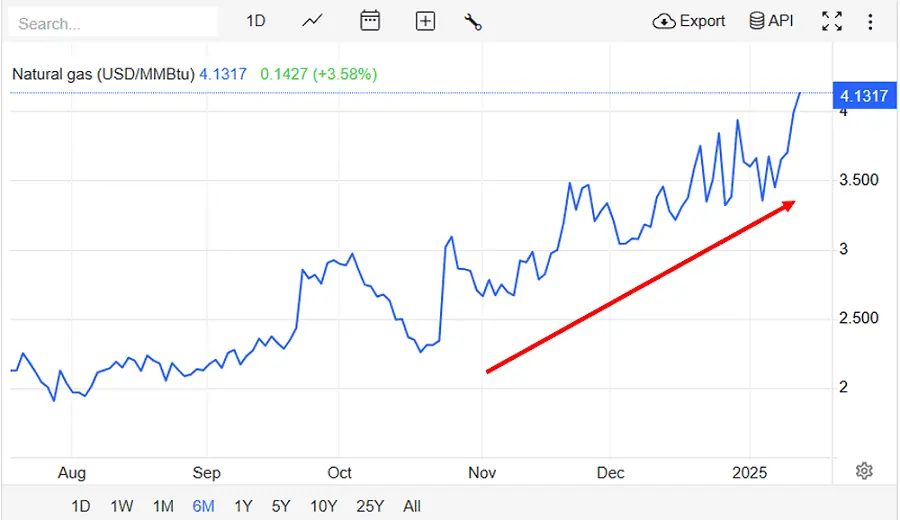This screenshot has height=520, width=900.
Task: Click the Export cloud download button
Action: tap(689, 21)
